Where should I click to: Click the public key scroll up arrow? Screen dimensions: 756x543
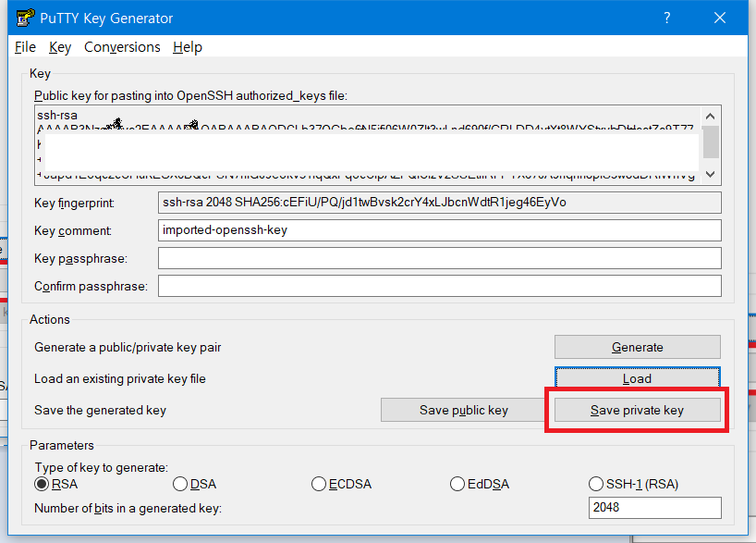710,116
